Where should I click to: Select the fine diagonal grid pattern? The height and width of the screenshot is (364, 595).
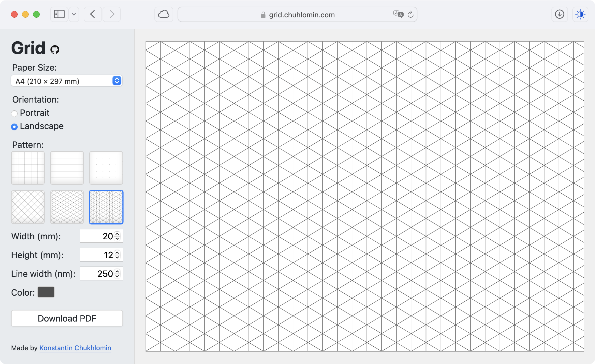point(67,207)
